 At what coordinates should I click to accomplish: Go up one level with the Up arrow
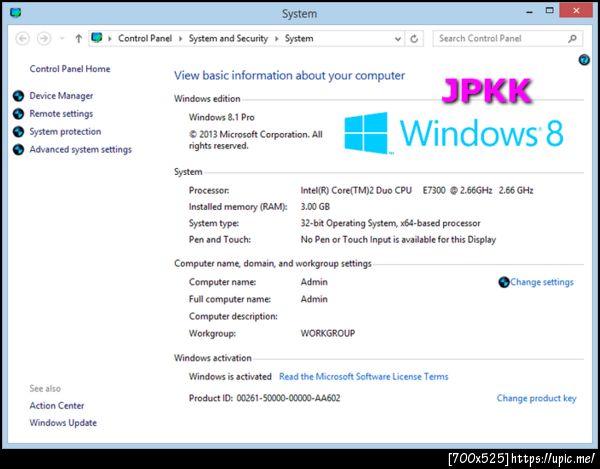point(78,39)
